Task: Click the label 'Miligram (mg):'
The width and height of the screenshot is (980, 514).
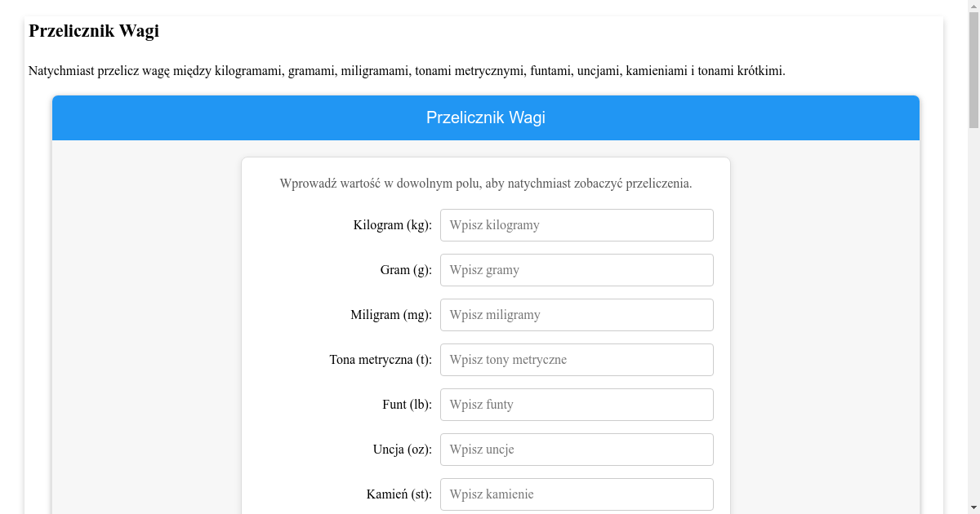Action: [391, 314]
